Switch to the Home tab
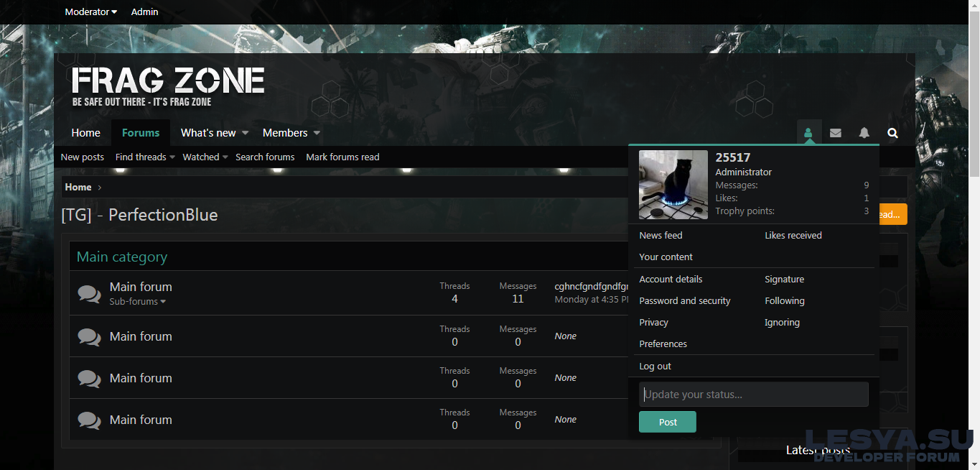The width and height of the screenshot is (980, 470). (x=85, y=133)
